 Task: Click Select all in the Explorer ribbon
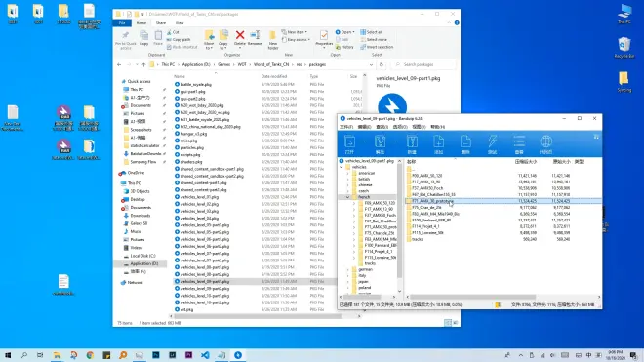coord(372,32)
